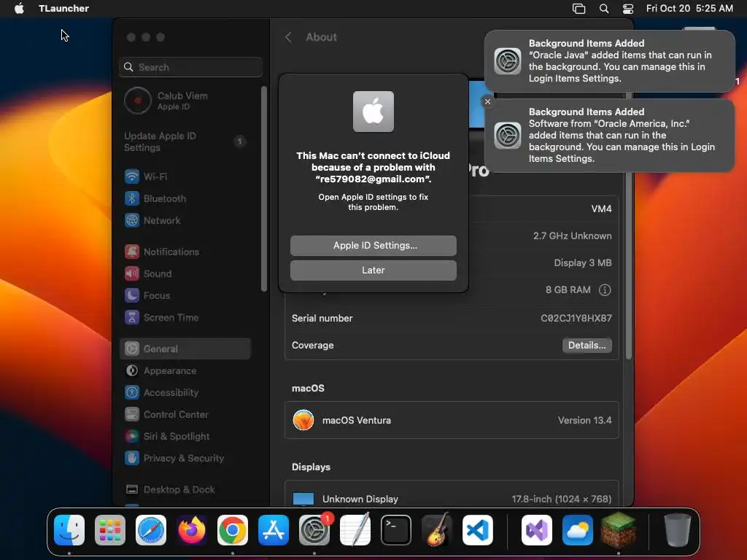The image size is (747, 560).
Task: Open Visual Studio purple icon in Dock
Action: click(537, 530)
